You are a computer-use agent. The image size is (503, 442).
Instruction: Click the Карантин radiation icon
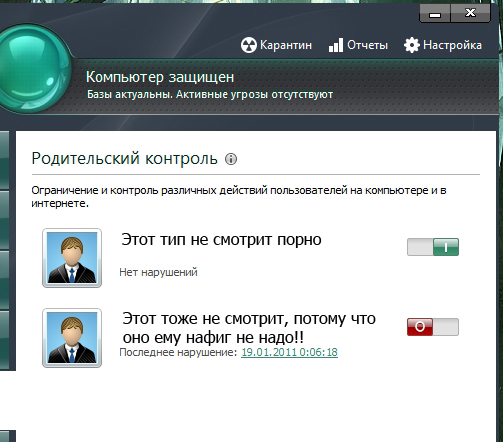(x=249, y=45)
